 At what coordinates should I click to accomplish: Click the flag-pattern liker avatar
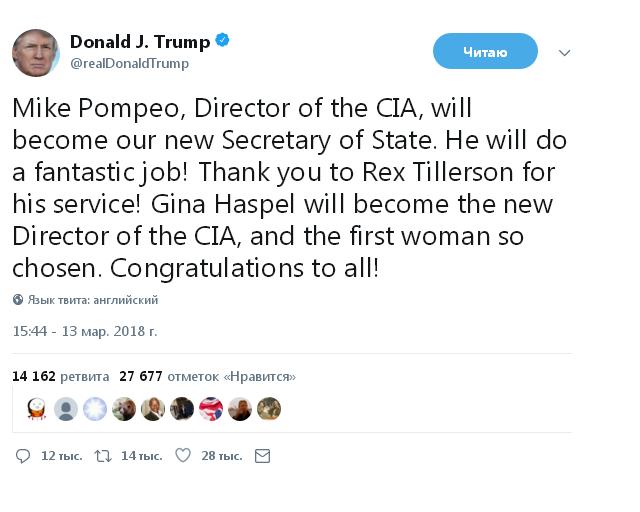[x=211, y=408]
